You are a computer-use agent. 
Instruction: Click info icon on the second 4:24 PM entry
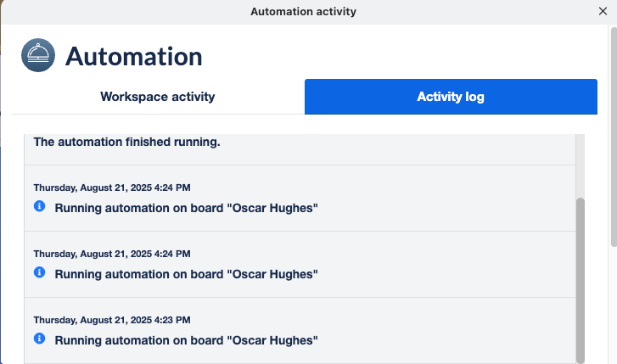[39, 272]
